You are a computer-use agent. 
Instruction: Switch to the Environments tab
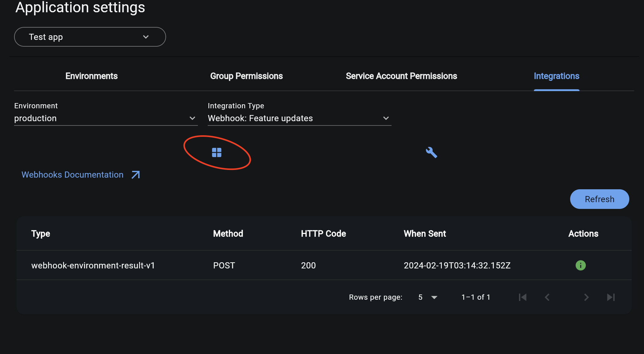coord(91,76)
